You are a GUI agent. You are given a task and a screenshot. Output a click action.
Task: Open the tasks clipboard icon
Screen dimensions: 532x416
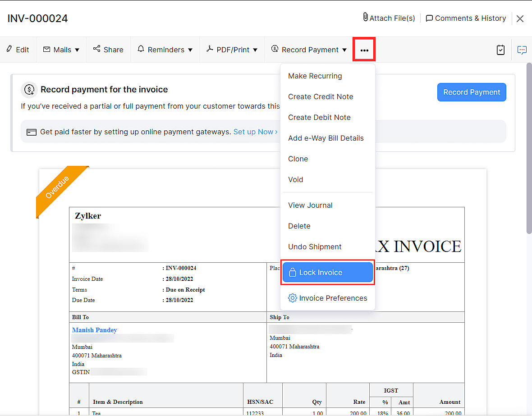pyautogui.click(x=500, y=50)
